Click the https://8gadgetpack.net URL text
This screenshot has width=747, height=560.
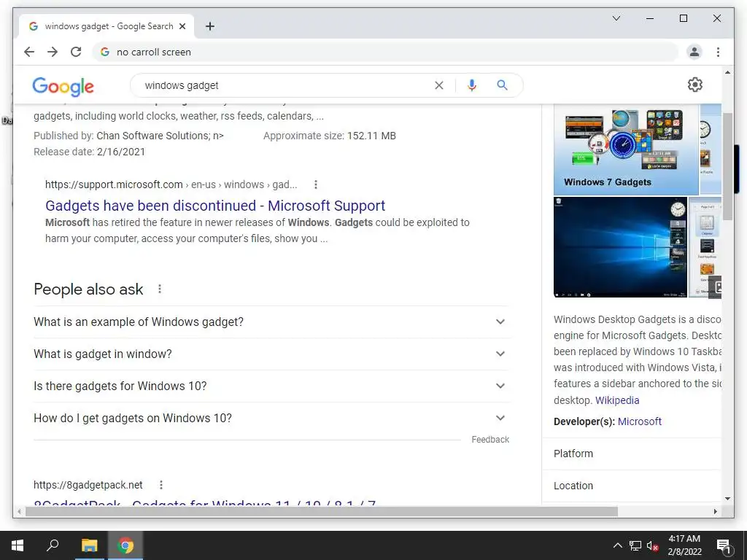coord(88,485)
